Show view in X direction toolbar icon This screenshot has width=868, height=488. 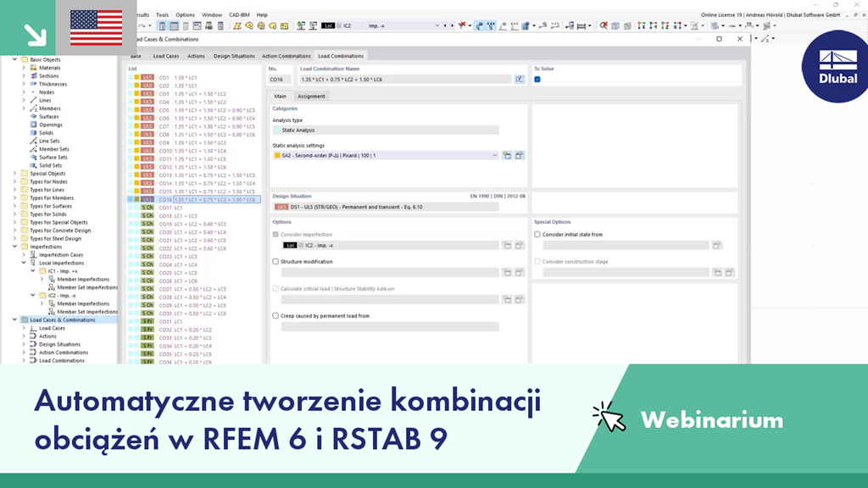tap(641, 25)
